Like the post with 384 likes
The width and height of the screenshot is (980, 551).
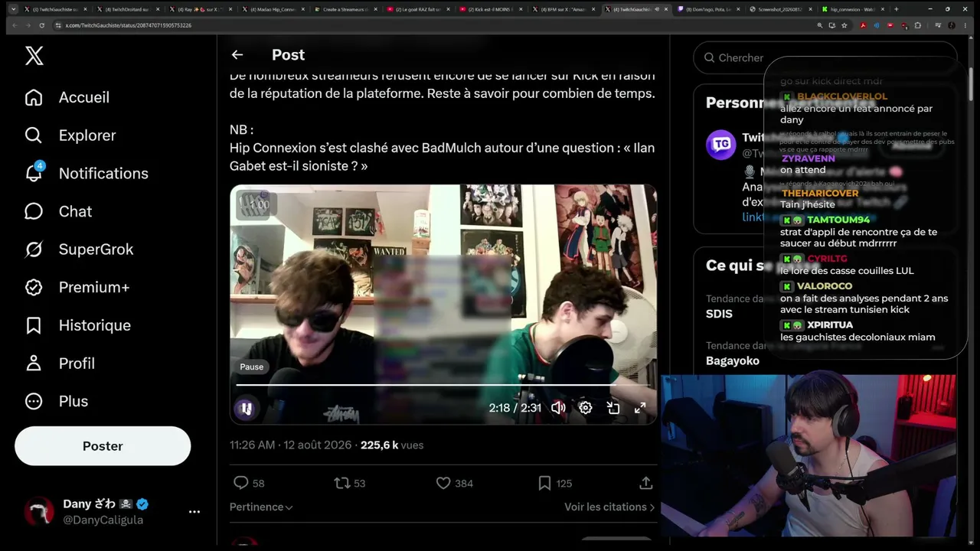point(443,483)
